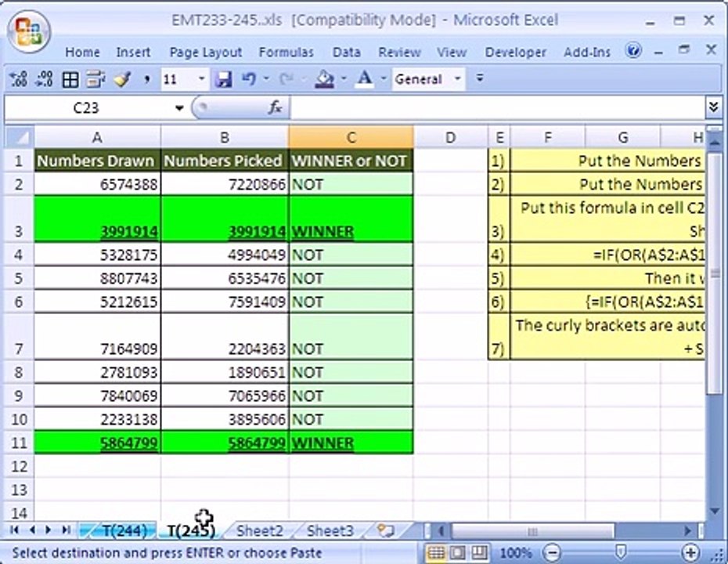Click the Decrease Decimal icon
This screenshot has height=564, width=728.
(44, 79)
